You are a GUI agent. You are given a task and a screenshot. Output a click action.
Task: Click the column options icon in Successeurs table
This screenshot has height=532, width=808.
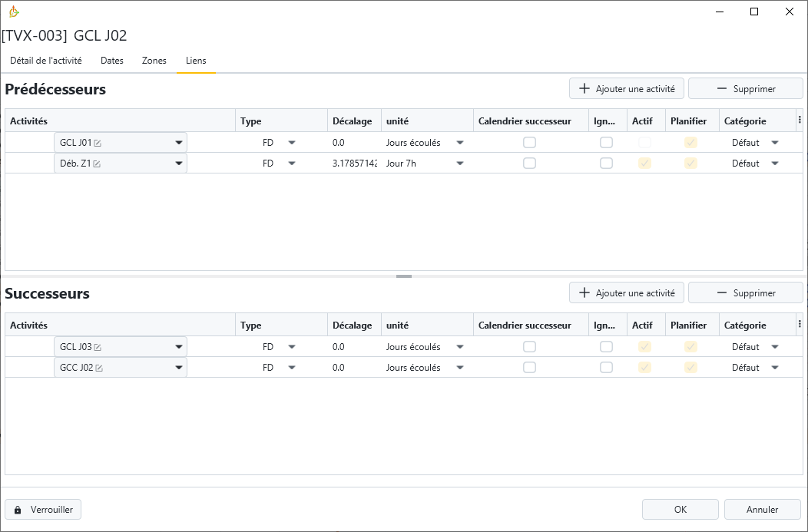pos(800,325)
